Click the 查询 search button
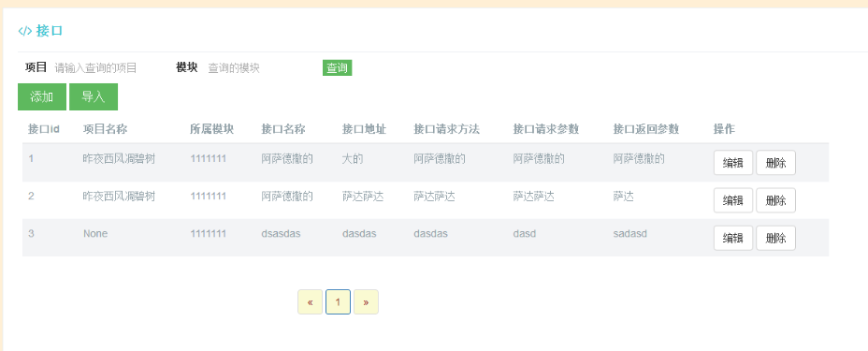 pyautogui.click(x=337, y=68)
